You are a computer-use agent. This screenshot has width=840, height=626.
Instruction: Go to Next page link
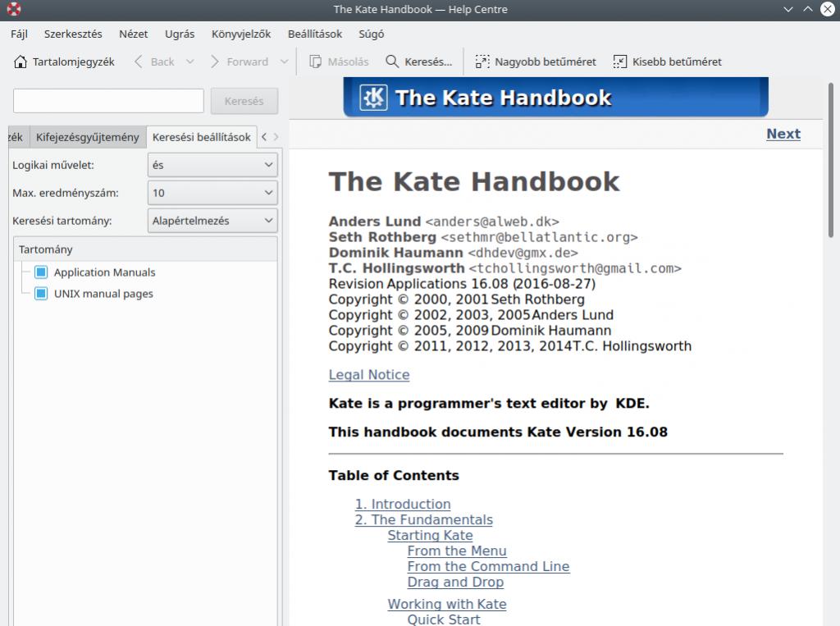pos(783,134)
